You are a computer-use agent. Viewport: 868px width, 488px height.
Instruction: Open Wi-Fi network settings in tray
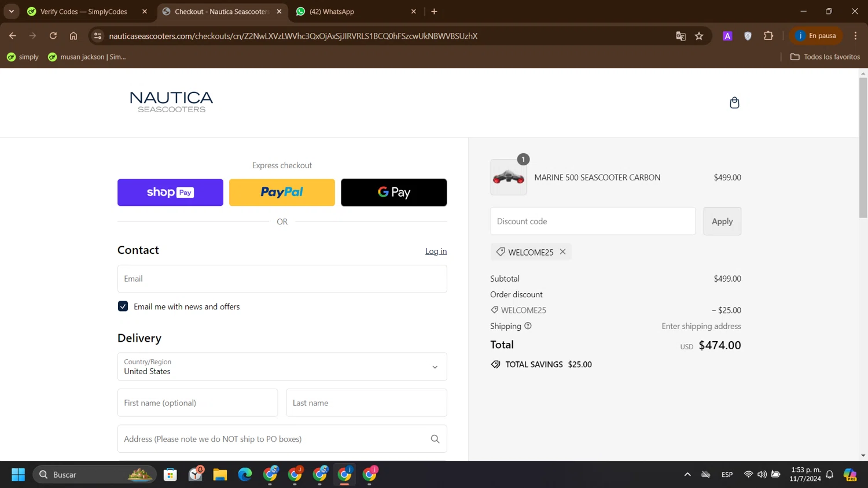click(x=748, y=475)
